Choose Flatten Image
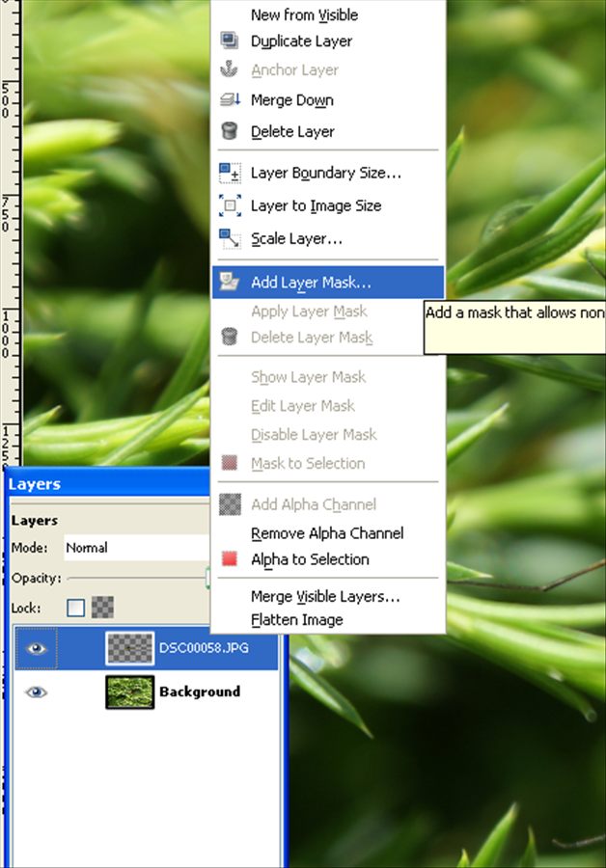Viewport: 606px width, 868px height. pyautogui.click(x=296, y=619)
